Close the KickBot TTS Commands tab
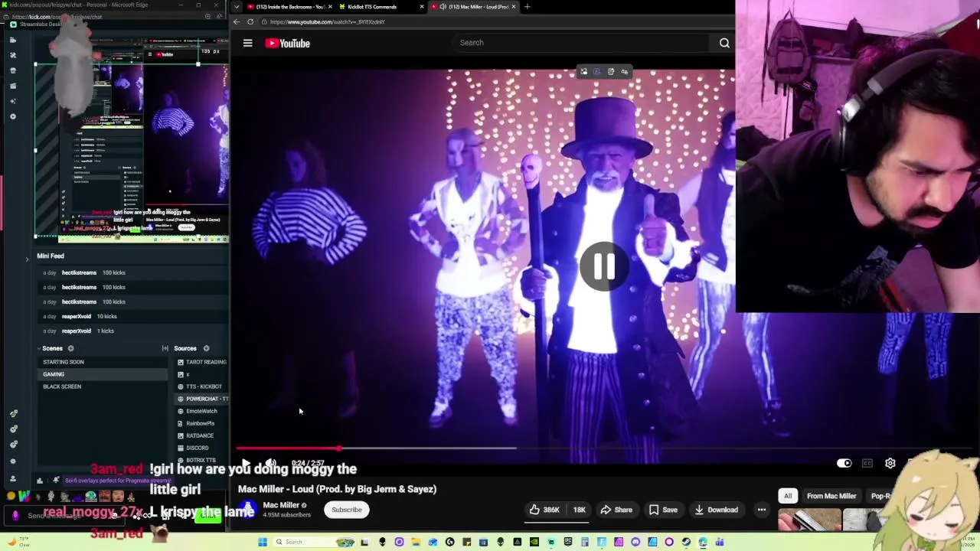This screenshot has width=980, height=551. 421,7
